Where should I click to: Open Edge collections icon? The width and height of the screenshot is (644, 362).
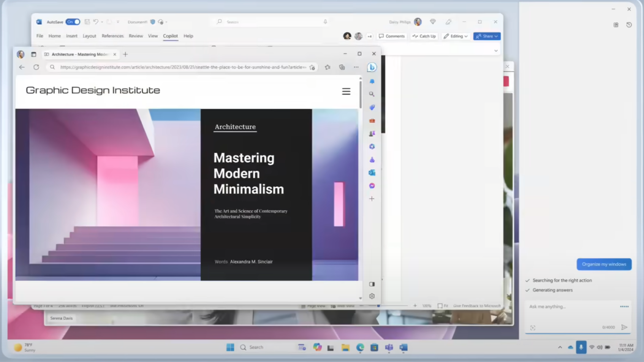pos(342,67)
